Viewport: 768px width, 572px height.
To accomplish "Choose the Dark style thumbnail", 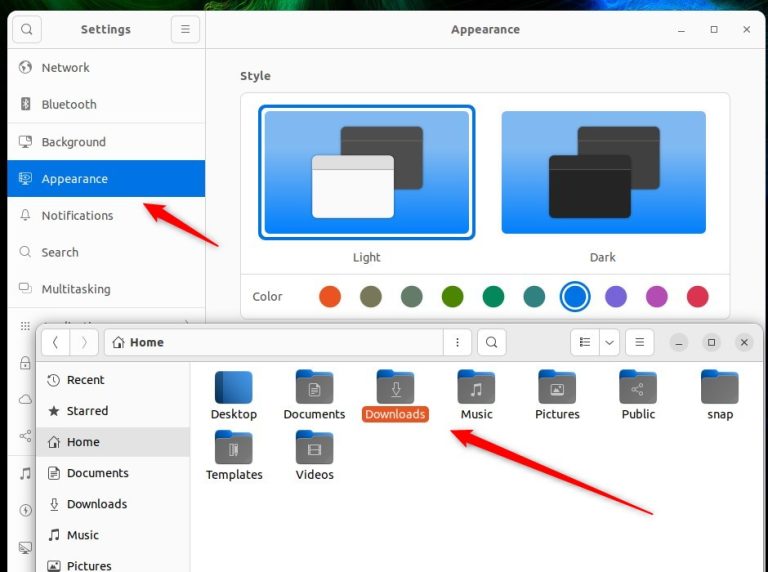I will pyautogui.click(x=603, y=172).
